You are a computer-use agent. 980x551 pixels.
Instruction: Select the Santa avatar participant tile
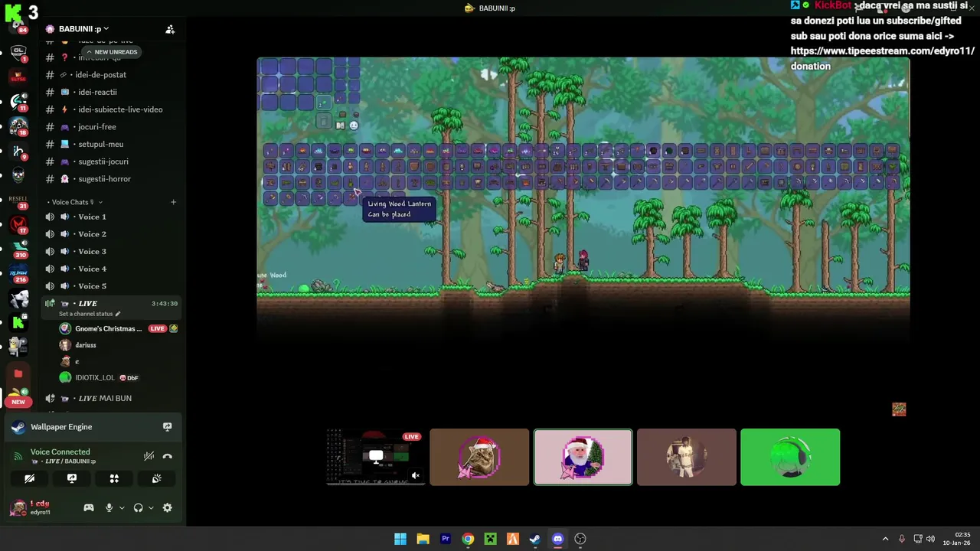tap(583, 457)
